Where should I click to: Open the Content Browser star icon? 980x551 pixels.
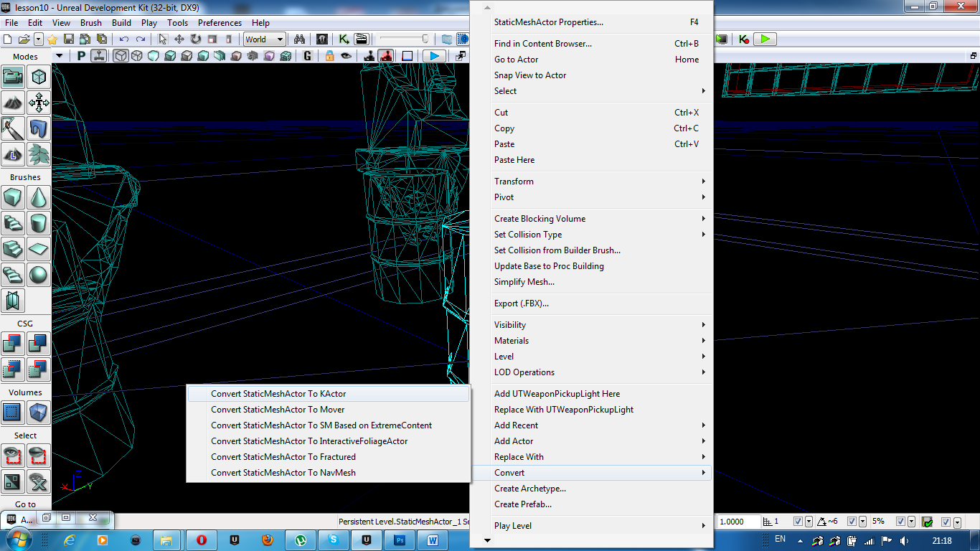52,39
